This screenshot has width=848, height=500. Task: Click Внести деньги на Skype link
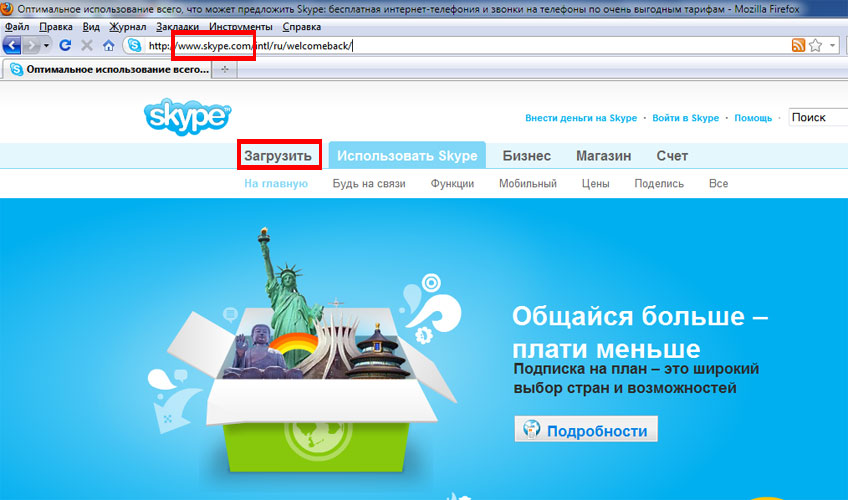pyautogui.click(x=581, y=118)
